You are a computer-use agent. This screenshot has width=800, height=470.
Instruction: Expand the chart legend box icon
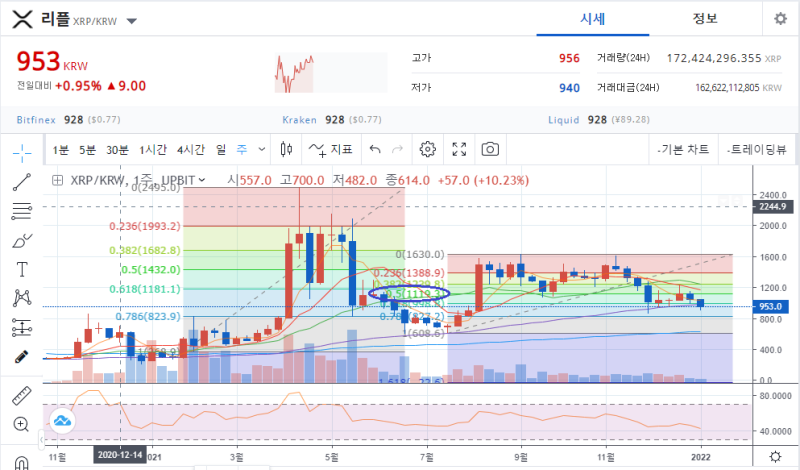[58, 180]
